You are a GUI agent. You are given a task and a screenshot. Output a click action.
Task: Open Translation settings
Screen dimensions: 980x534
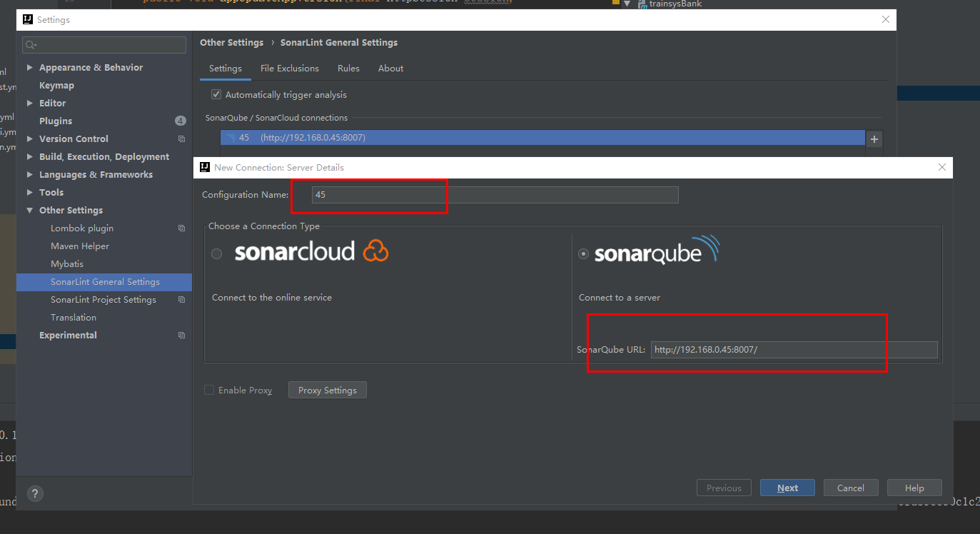pyautogui.click(x=74, y=318)
